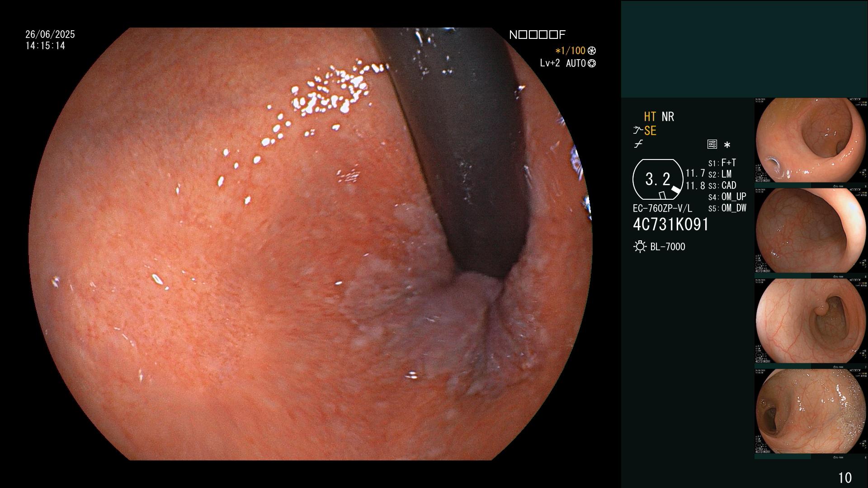Image resolution: width=868 pixels, height=488 pixels.
Task: Click the main live endoscopic image
Action: pyautogui.click(x=311, y=244)
